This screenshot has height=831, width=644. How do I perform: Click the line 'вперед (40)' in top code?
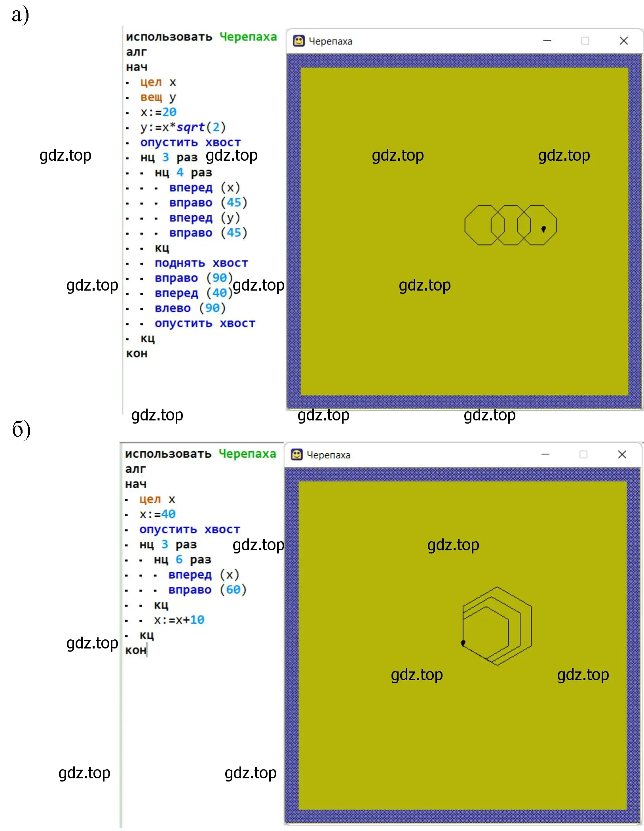194,293
